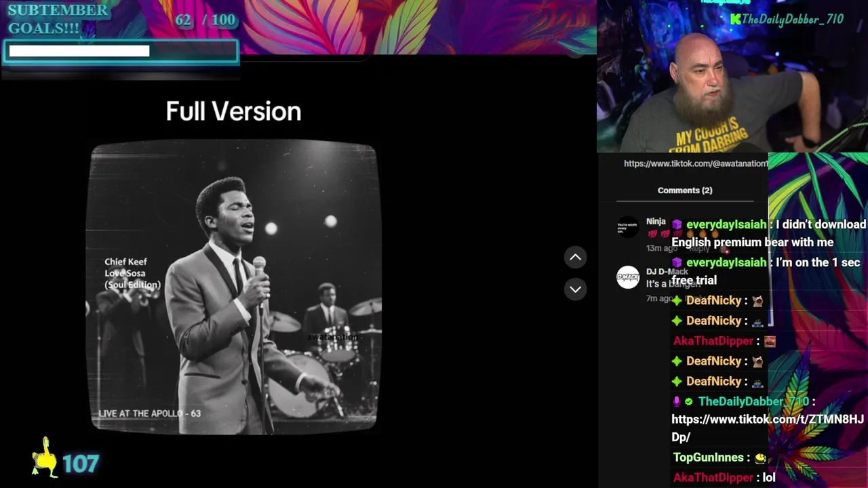Click AkaThatDipper 'lol' chat message
Screen dimensions: 868x488
724,478
